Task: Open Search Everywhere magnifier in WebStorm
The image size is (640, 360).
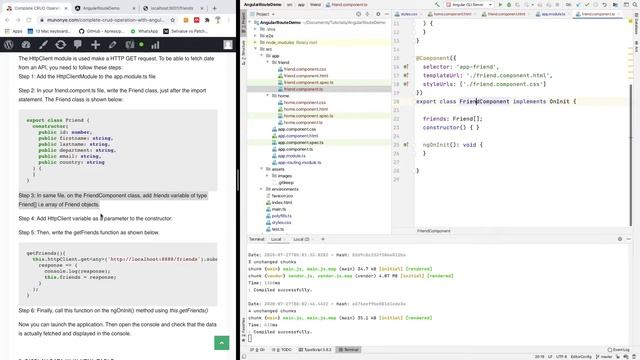Action: [635, 4]
